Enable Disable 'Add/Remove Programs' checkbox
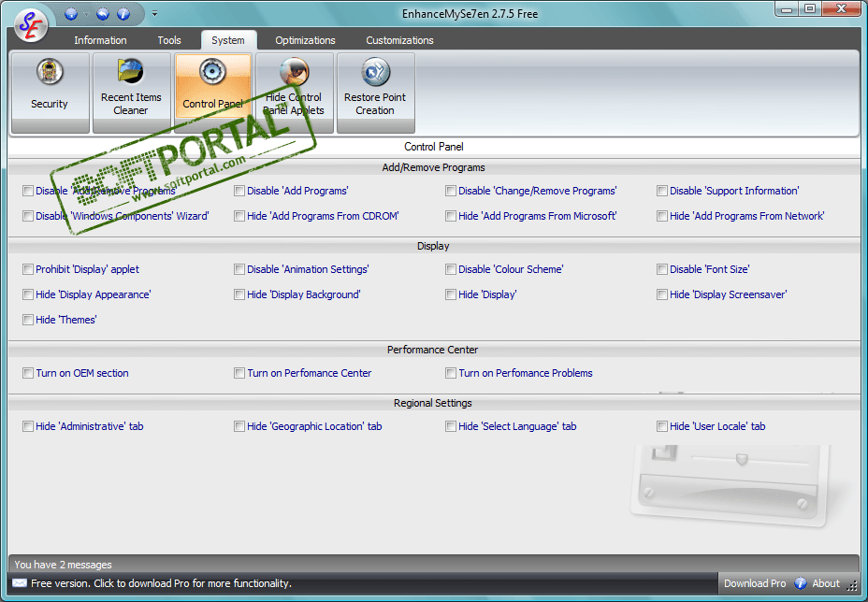Screen dimensions: 868x602 tap(28, 191)
